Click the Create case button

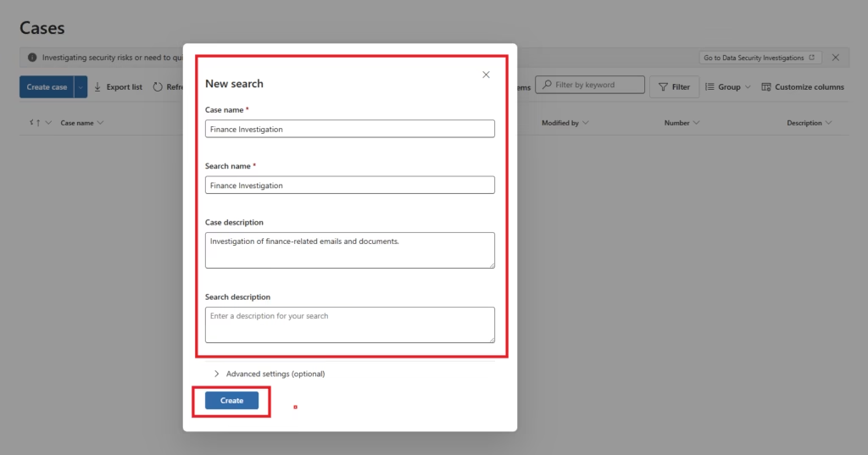tap(47, 87)
